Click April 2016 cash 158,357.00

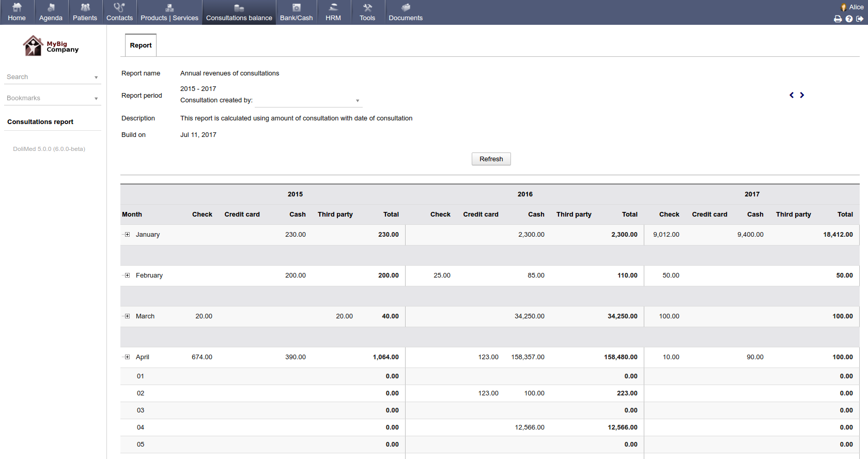[528, 357]
